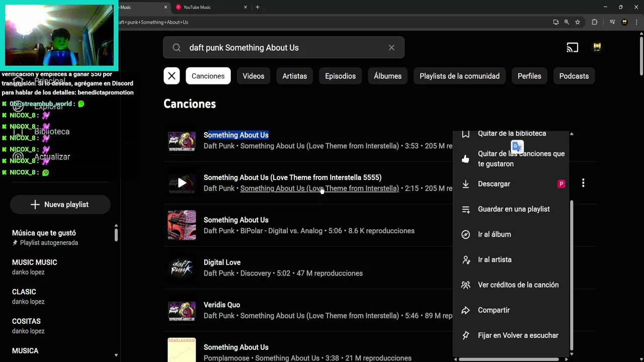644x362 pixels.
Task: Click Quitar de las canciones que te gustaron
Action: 512,159
